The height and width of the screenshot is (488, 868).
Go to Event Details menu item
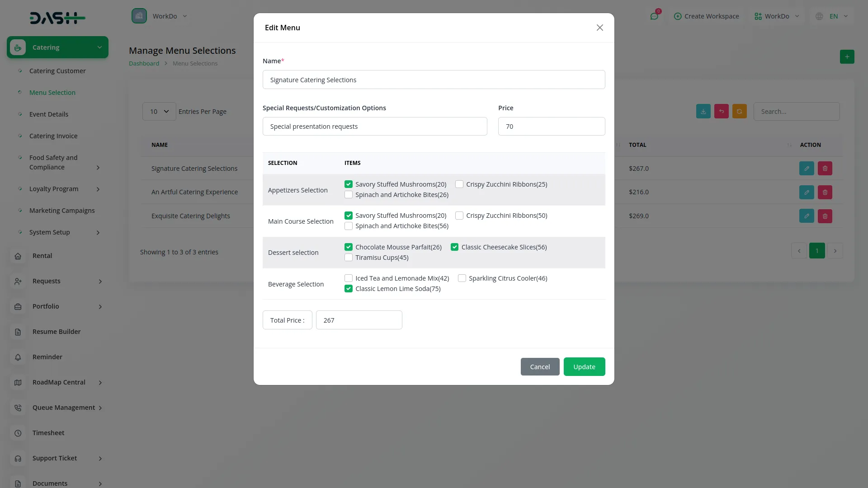[x=49, y=114]
